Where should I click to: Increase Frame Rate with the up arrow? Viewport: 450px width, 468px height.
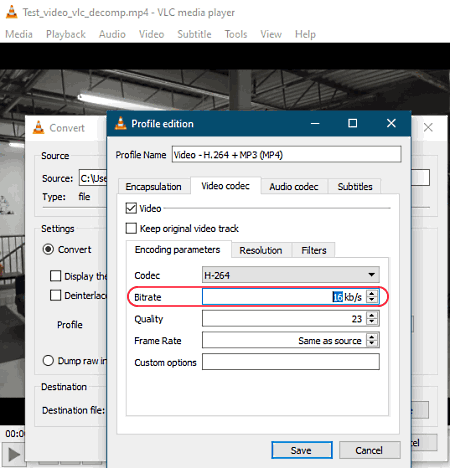click(x=372, y=337)
